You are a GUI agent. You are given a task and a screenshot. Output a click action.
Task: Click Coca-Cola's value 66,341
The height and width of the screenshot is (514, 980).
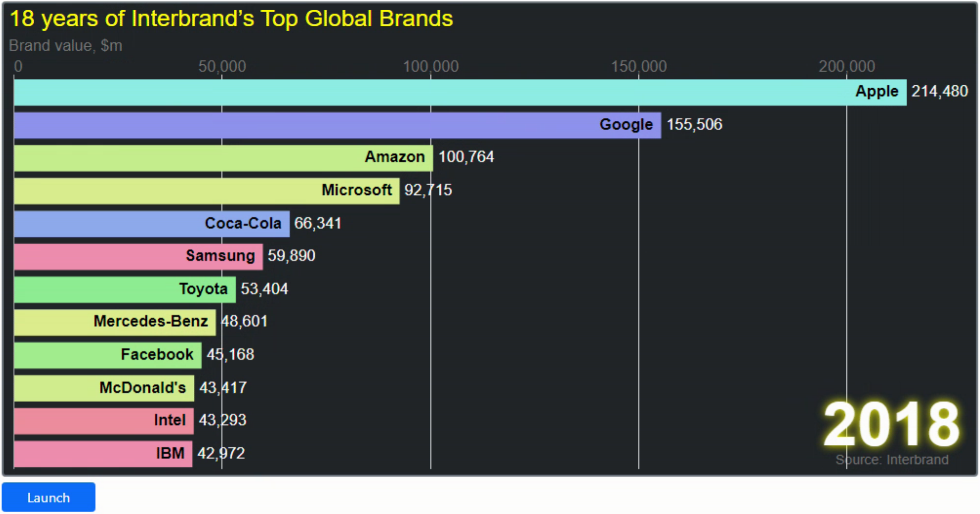pos(318,223)
